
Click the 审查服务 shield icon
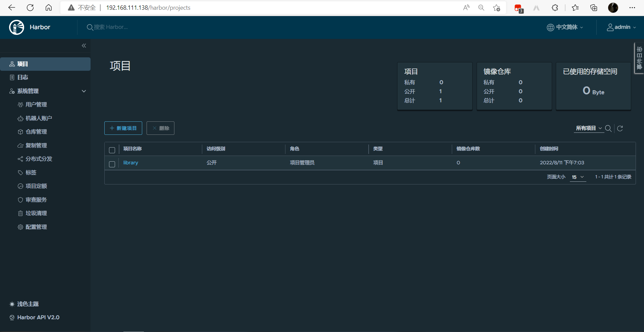tap(20, 200)
